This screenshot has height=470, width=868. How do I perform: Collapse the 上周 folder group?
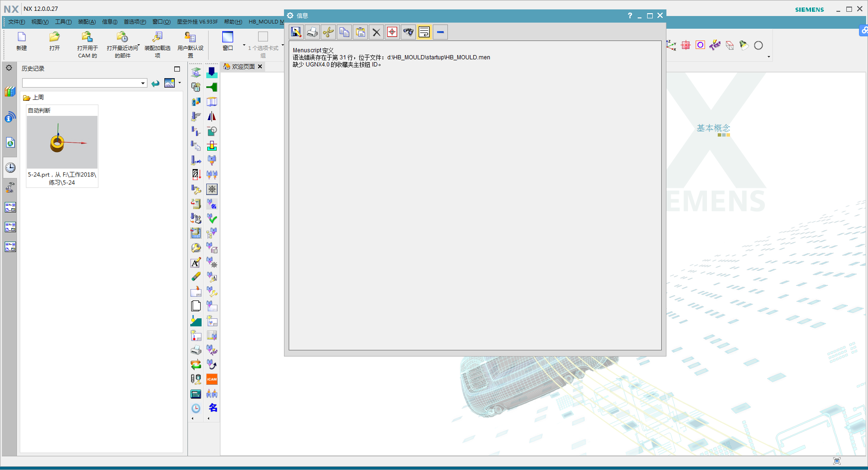(27, 97)
